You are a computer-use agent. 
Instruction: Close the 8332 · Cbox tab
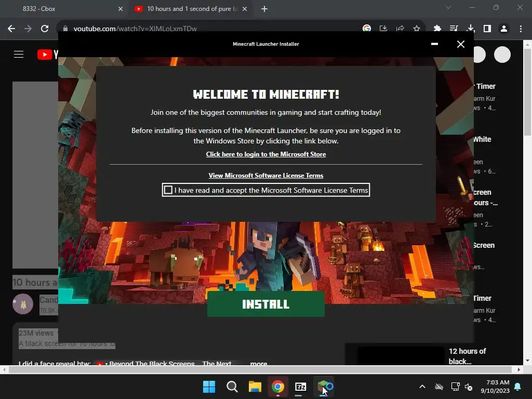121,9
